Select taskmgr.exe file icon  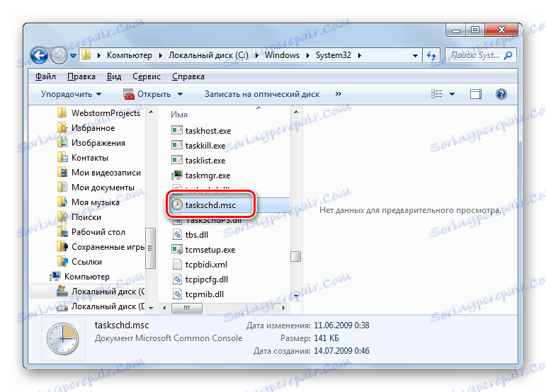click(177, 175)
